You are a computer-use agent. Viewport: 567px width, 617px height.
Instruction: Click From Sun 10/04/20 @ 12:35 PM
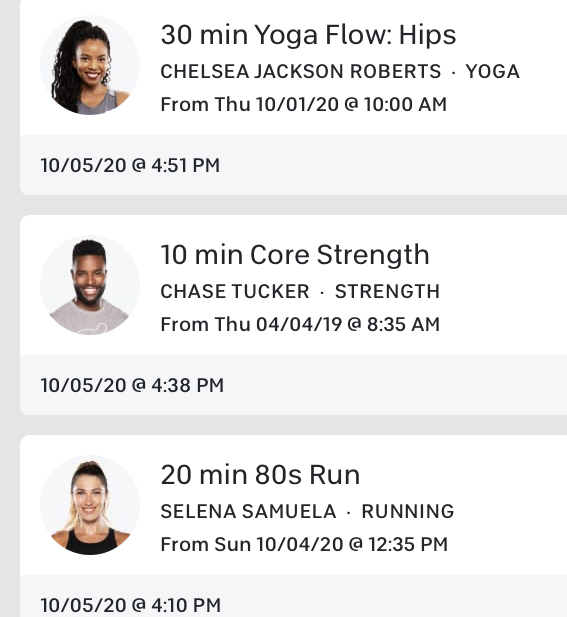click(304, 545)
